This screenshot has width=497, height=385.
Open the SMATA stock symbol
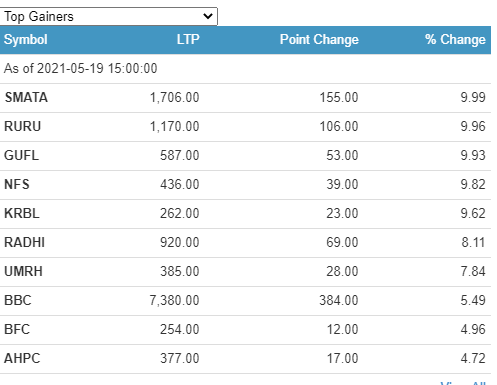(x=26, y=97)
